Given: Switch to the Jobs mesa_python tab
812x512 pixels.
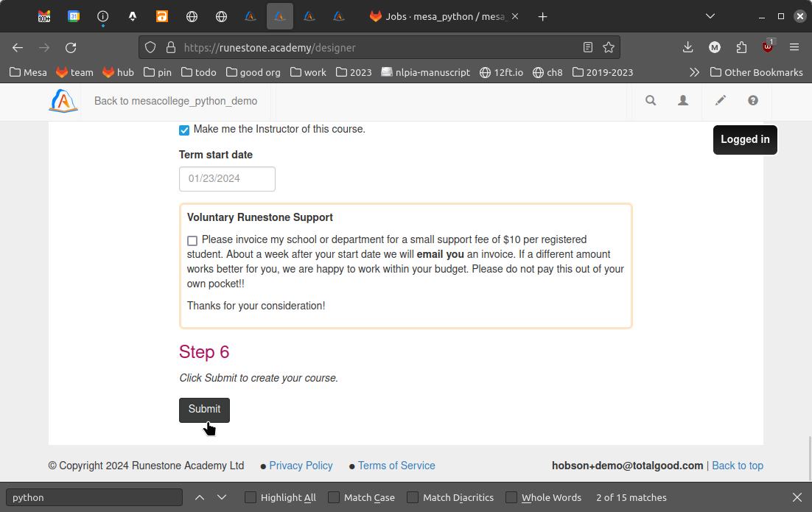Looking at the screenshot, I should pos(442,16).
